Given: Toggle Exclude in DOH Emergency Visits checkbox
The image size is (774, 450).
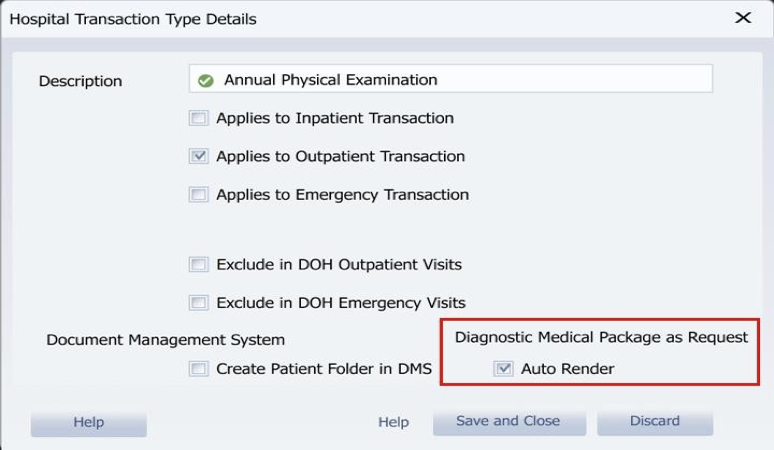Looking at the screenshot, I should [198, 302].
